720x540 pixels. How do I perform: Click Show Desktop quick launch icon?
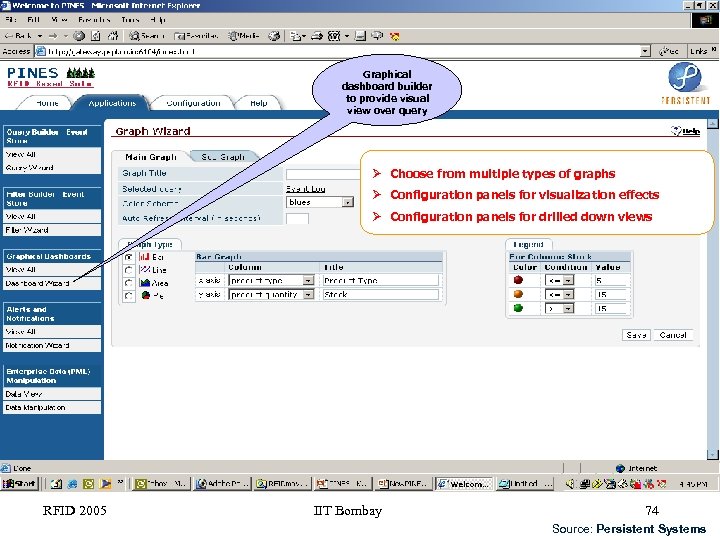pos(56,484)
